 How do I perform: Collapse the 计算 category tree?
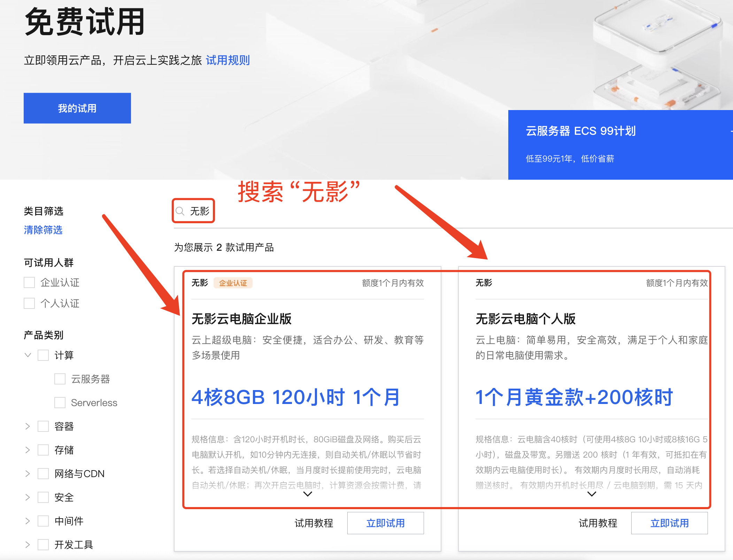28,355
